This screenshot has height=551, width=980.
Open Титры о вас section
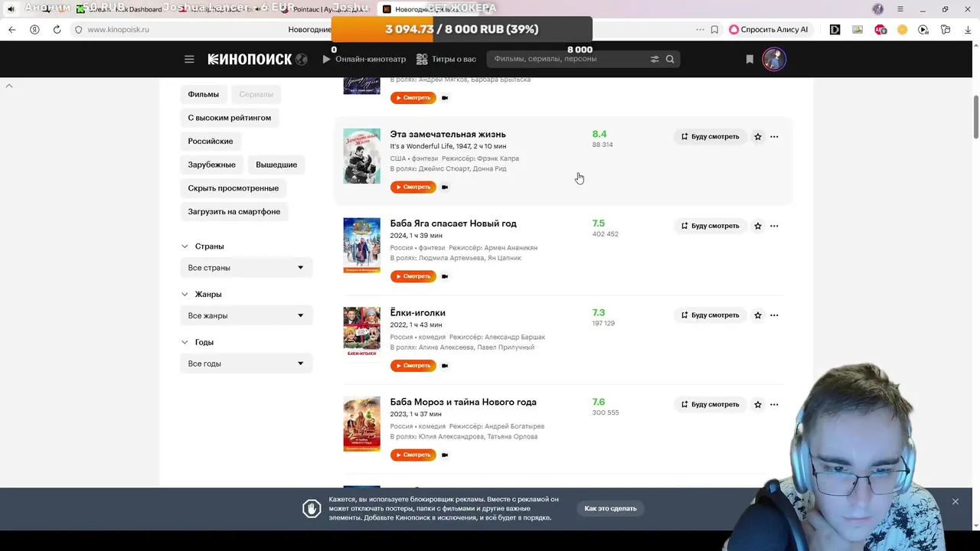click(x=446, y=59)
